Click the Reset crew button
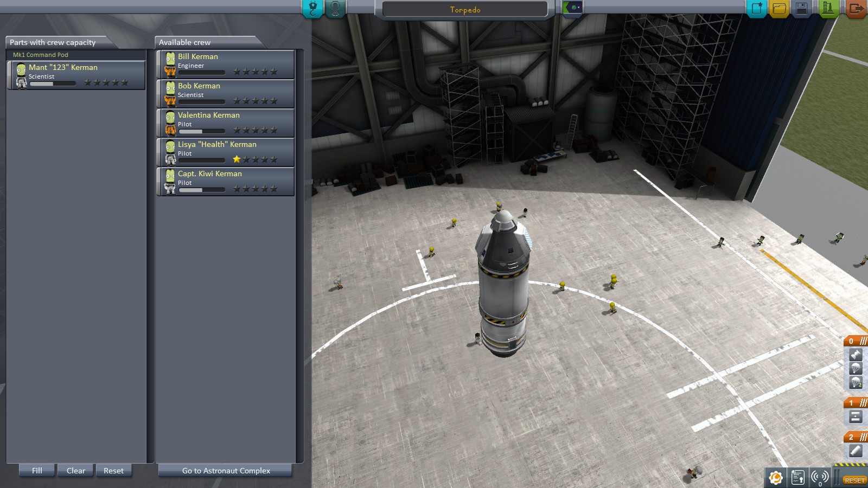Screen dimensions: 868x488 pos(114,471)
